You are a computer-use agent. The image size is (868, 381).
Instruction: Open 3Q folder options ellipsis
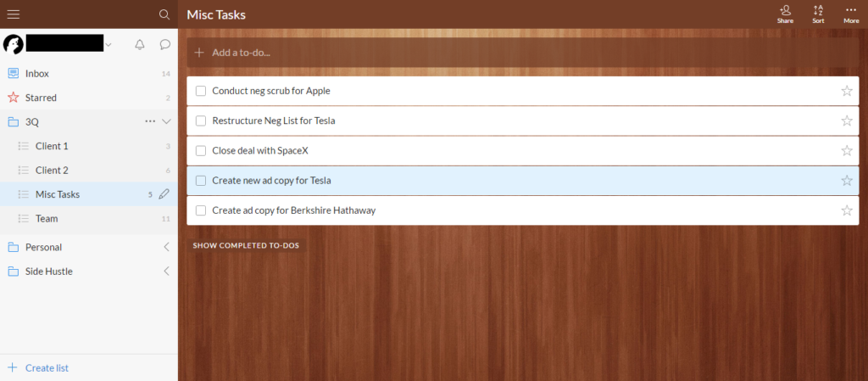tap(150, 121)
